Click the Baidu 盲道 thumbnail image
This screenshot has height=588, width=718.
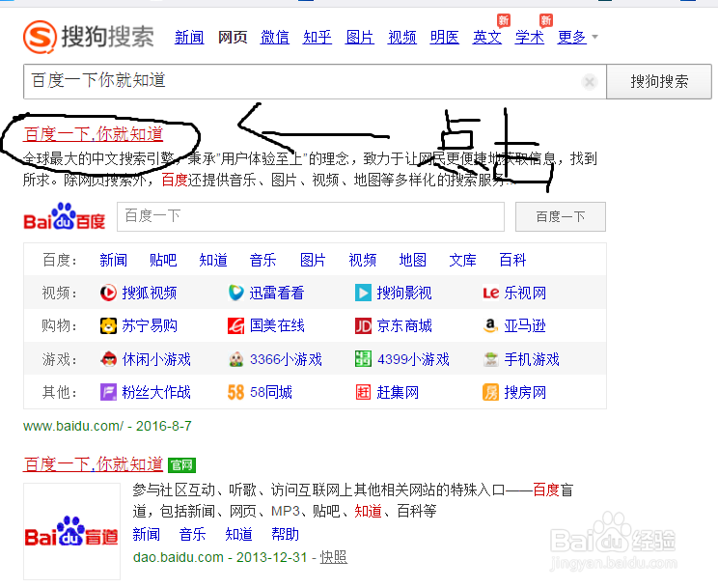[x=71, y=532]
